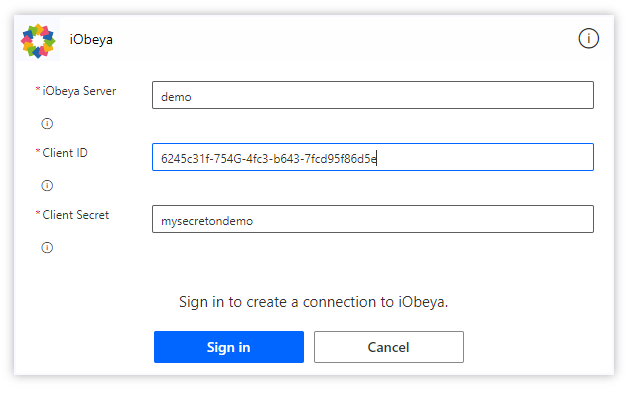626x393 pixels.
Task: Click the red asterisk beside Client Secret
Action: [x=38, y=212]
